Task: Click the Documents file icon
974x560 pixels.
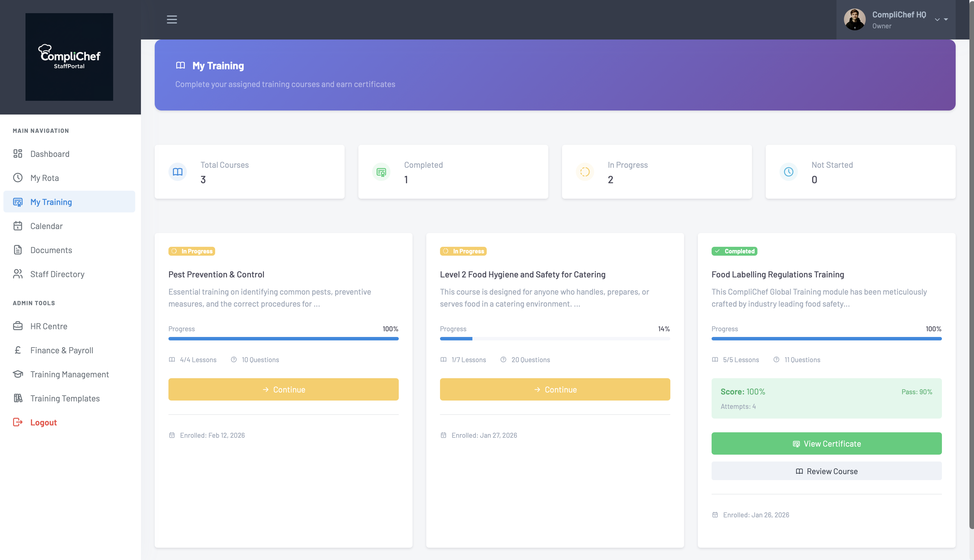Action: coord(18,250)
